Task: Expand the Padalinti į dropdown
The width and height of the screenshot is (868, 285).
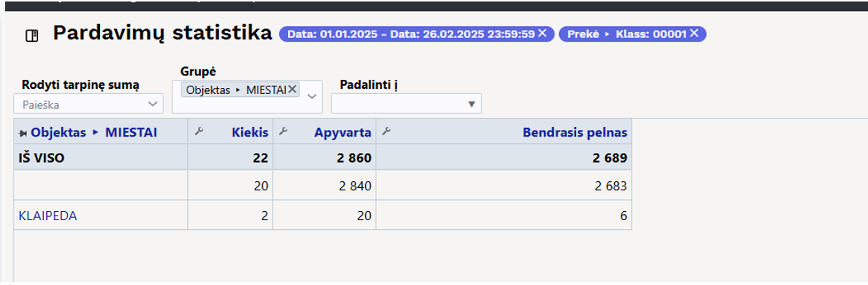Action: click(x=472, y=104)
